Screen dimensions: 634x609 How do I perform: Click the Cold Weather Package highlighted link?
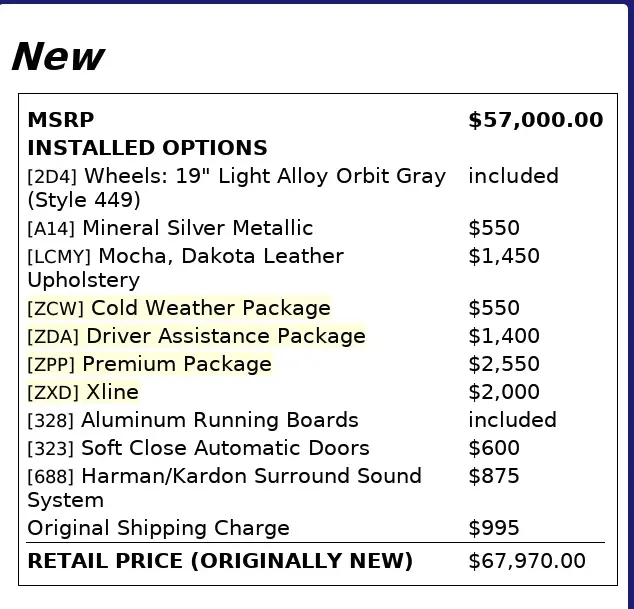tap(210, 308)
